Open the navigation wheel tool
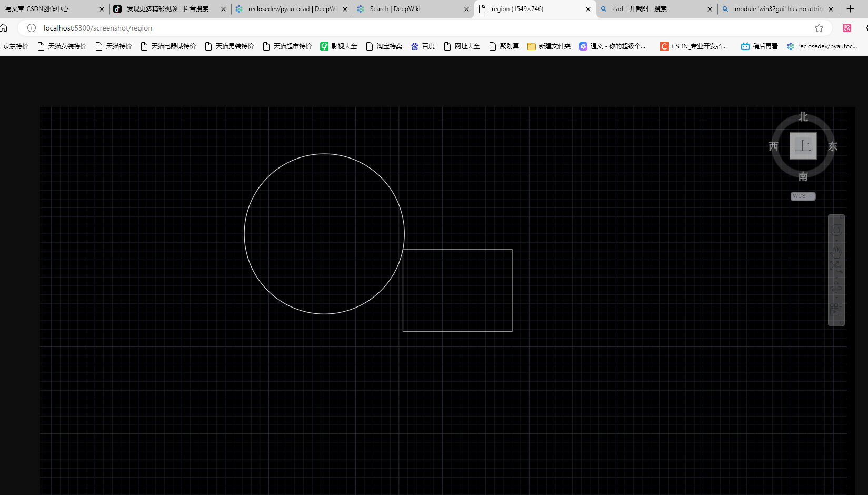This screenshot has width=868, height=495. pyautogui.click(x=836, y=229)
